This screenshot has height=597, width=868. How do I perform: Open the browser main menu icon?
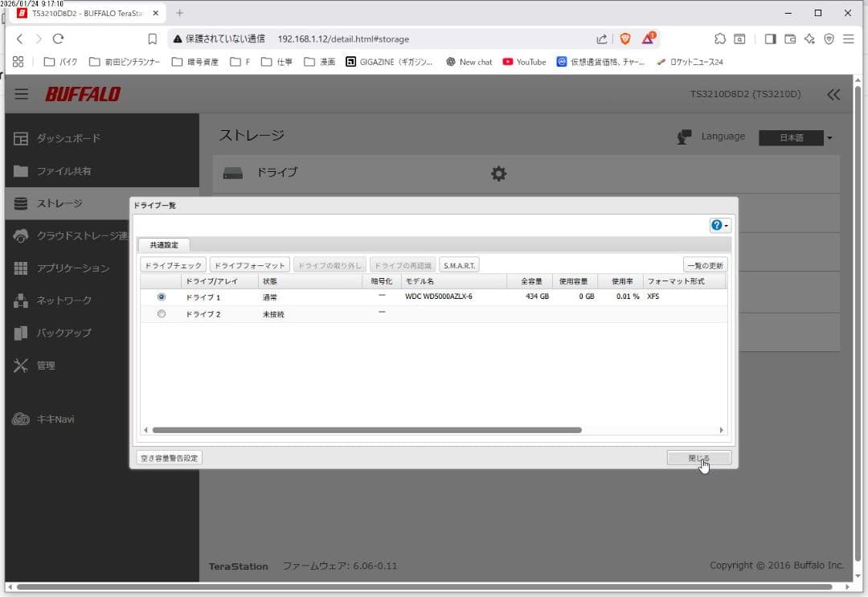pyautogui.click(x=848, y=39)
